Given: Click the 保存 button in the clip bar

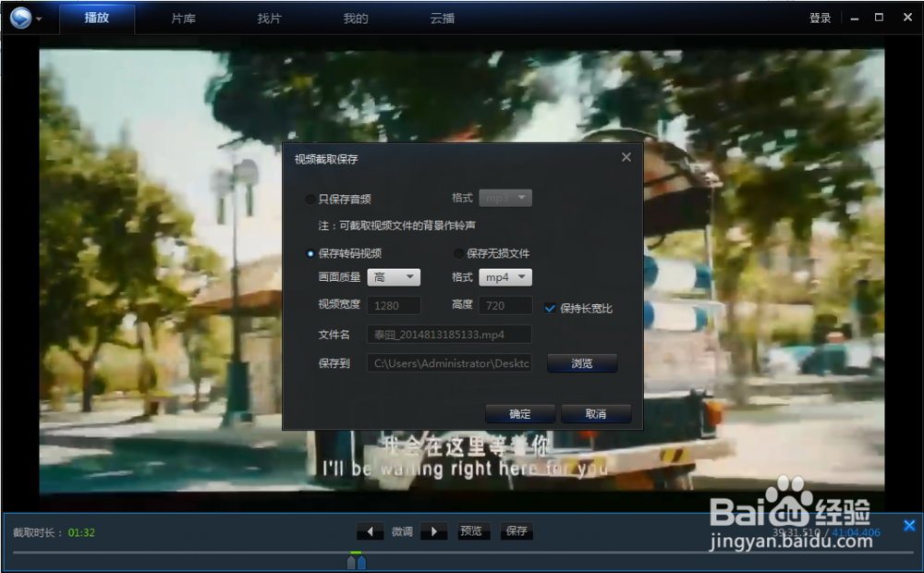Looking at the screenshot, I should (517, 531).
